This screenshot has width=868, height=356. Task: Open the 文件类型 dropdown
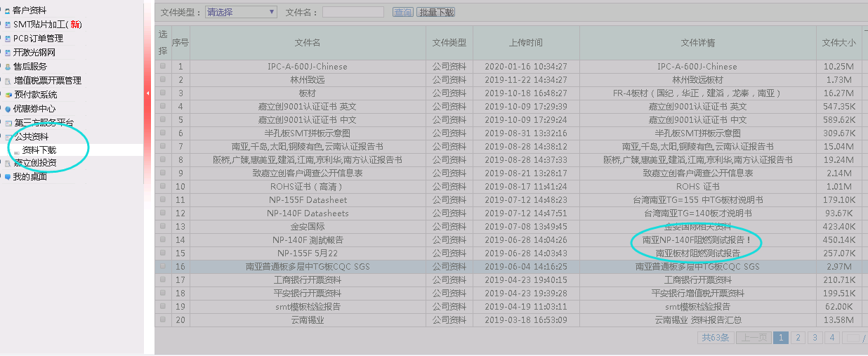[241, 12]
